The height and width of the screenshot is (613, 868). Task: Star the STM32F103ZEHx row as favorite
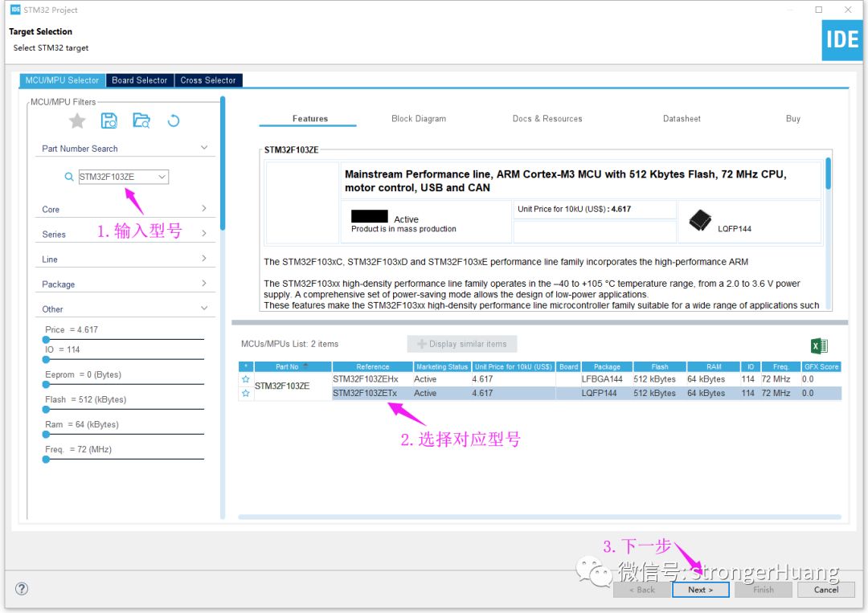pyautogui.click(x=246, y=379)
